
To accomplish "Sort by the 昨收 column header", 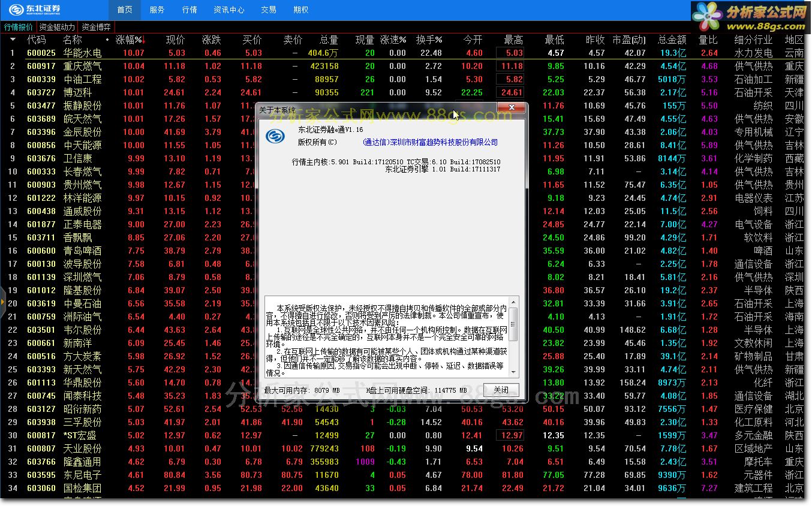I will pyautogui.click(x=596, y=40).
